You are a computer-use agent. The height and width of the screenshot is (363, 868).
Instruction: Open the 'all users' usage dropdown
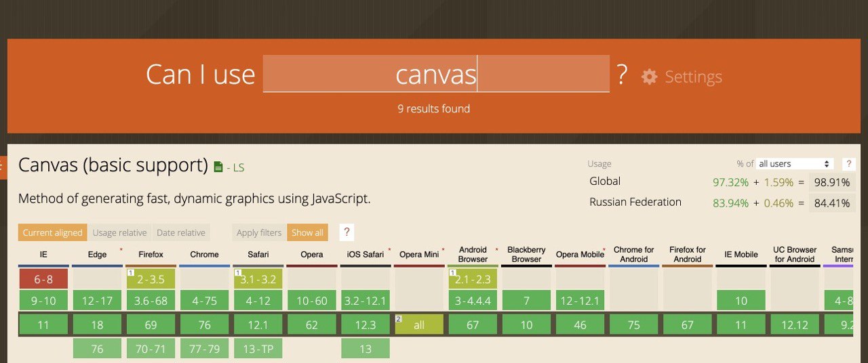coord(795,164)
